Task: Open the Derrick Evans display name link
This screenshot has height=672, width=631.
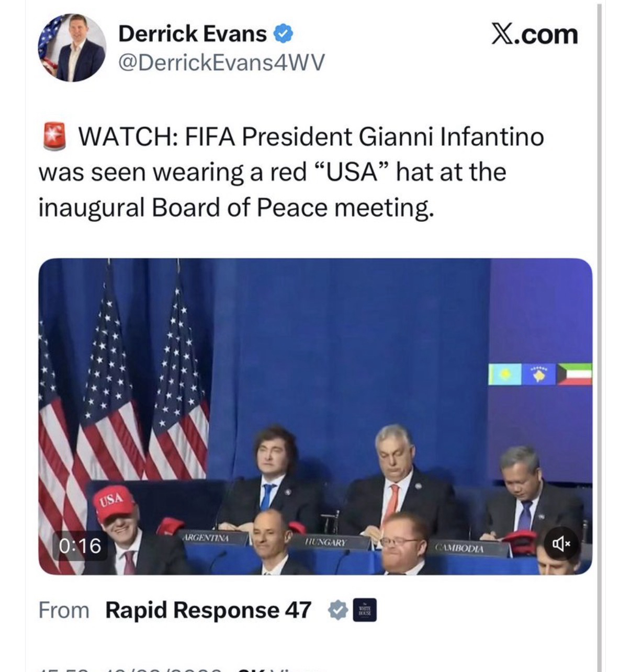Action: 193,34
